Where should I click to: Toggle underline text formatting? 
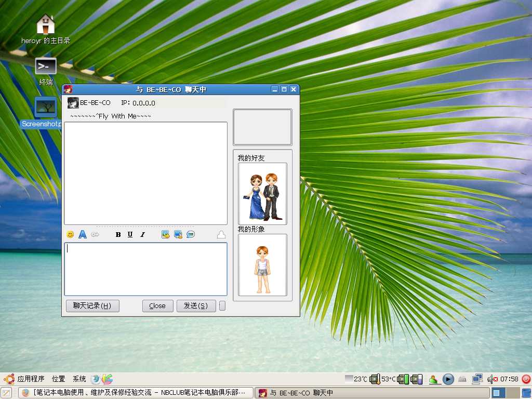pyautogui.click(x=130, y=235)
